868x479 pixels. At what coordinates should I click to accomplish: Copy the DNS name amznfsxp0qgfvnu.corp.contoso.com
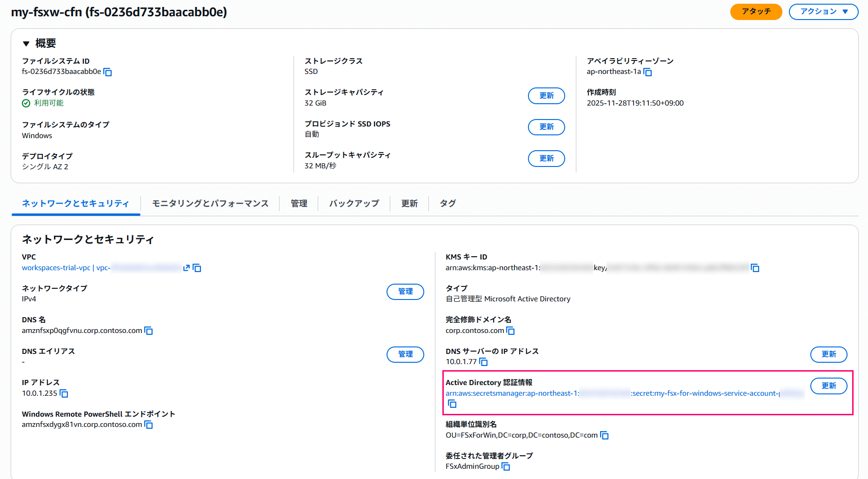click(x=148, y=331)
